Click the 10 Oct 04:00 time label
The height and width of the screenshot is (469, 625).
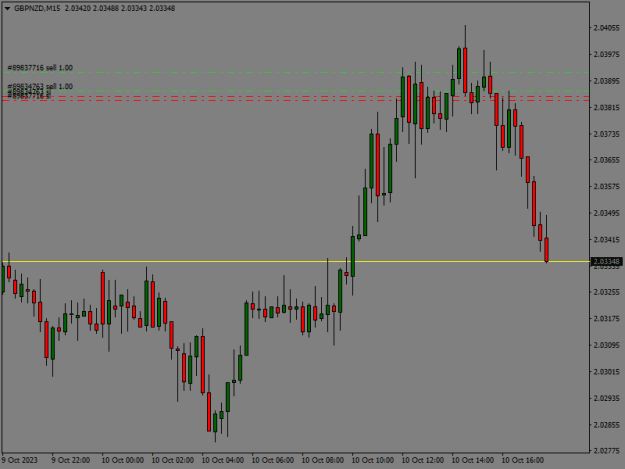click(223, 460)
